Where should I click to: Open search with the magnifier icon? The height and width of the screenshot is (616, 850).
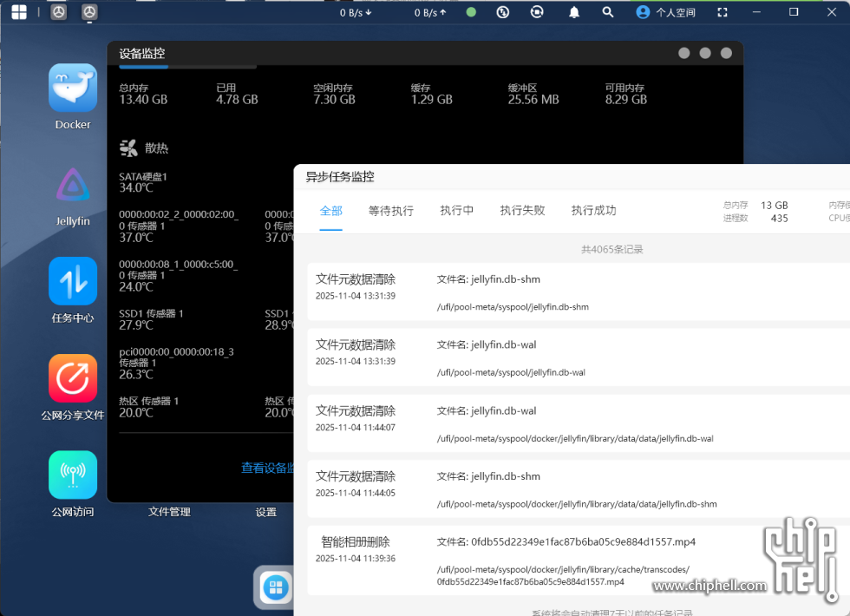point(607,12)
